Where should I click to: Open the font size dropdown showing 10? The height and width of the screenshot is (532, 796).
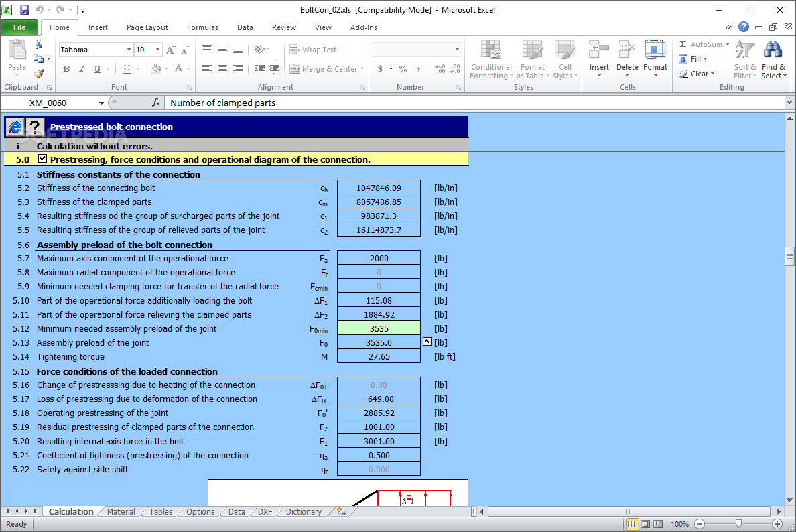(158, 49)
